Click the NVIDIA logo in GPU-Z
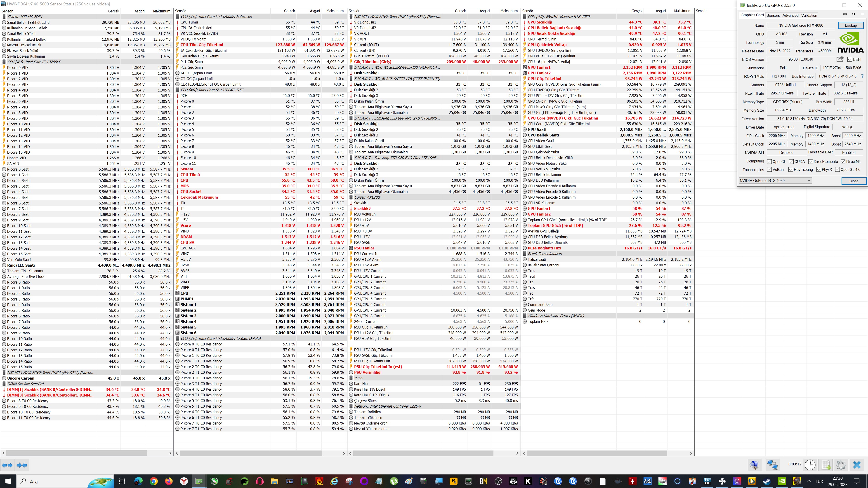The height and width of the screenshot is (488, 868). point(850,42)
